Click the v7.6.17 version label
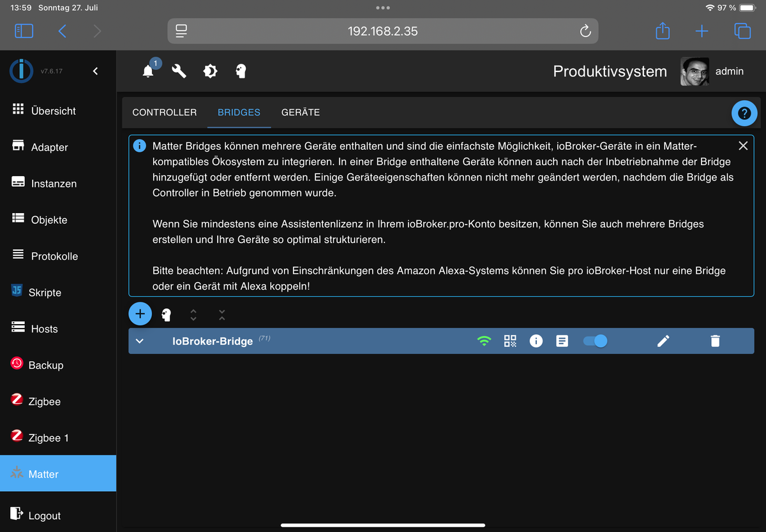Image resolution: width=766 pixels, height=532 pixels. click(x=52, y=71)
